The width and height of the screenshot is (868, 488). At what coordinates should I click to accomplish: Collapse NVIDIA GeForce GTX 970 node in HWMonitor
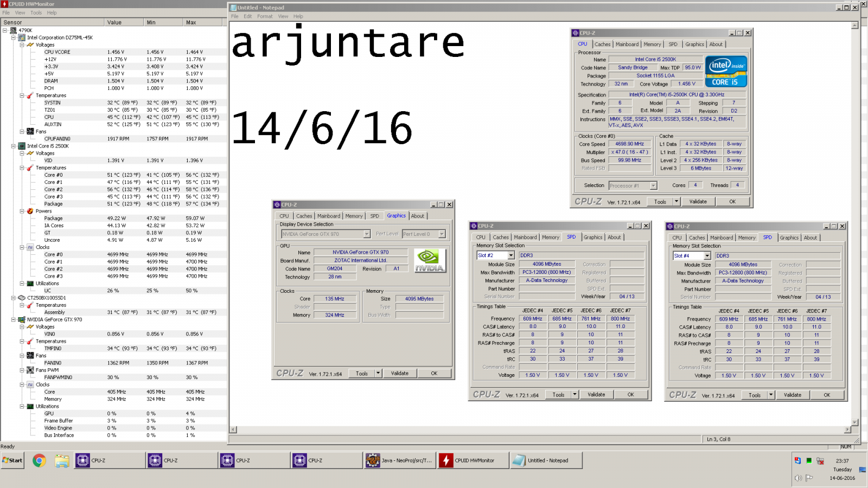(14, 319)
